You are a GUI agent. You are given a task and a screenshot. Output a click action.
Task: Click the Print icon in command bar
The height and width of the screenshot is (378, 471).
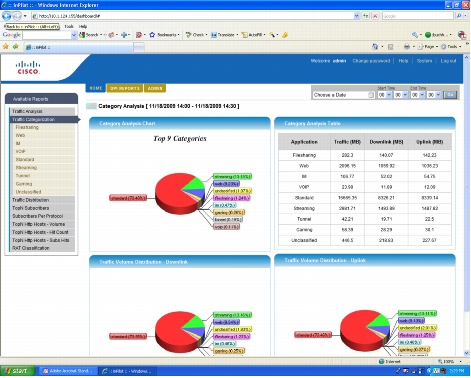406,47
